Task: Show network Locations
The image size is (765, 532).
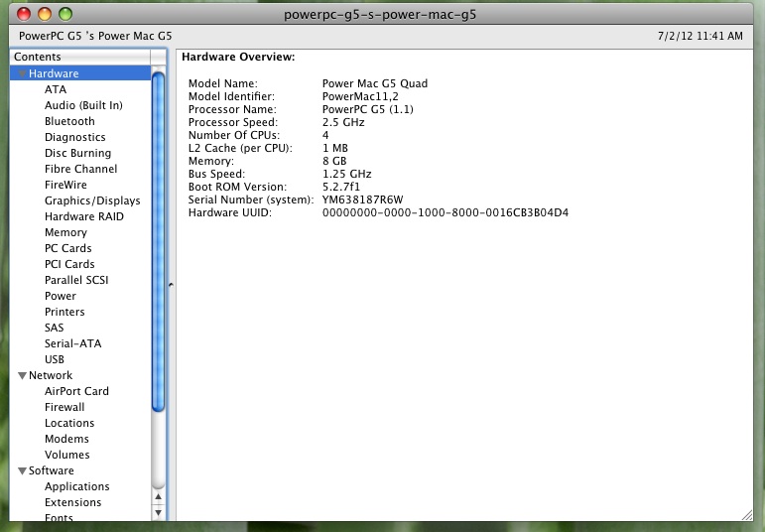Action: coord(69,423)
